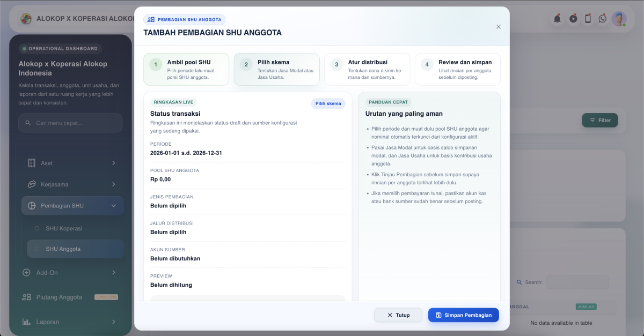
Task: Click the user avatar in top right
Action: tap(619, 19)
